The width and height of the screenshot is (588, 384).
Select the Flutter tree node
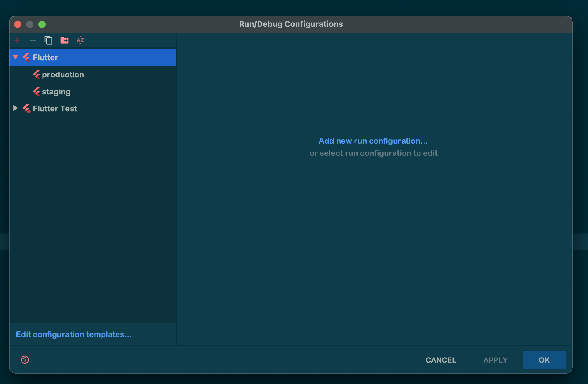tap(93, 57)
